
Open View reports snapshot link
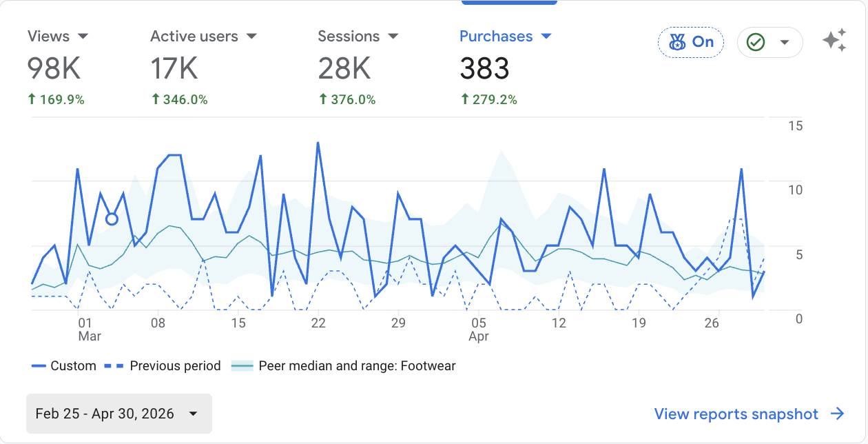(x=736, y=414)
